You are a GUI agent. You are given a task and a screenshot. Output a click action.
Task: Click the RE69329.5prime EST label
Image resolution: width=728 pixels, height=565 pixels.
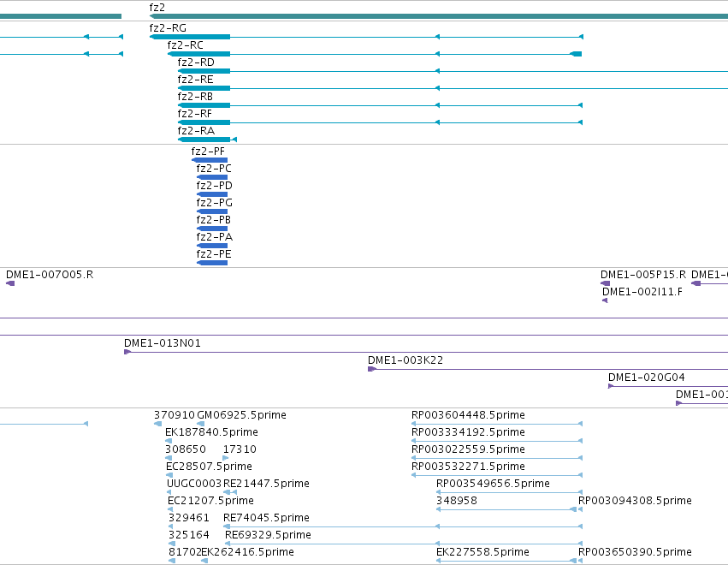268,535
